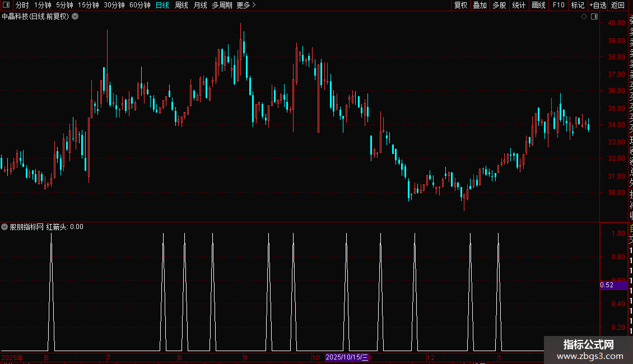Toggle the left sidebar panel icon

tap(6, 5)
